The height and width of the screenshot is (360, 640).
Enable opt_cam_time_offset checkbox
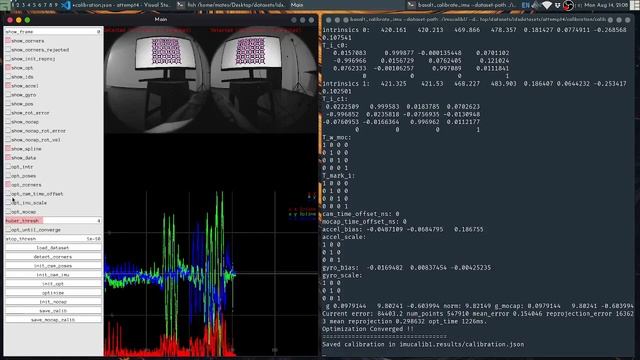pos(8,193)
